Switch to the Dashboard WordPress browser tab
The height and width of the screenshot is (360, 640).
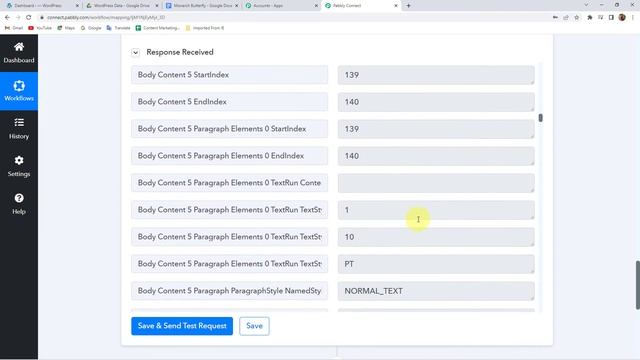point(38,6)
